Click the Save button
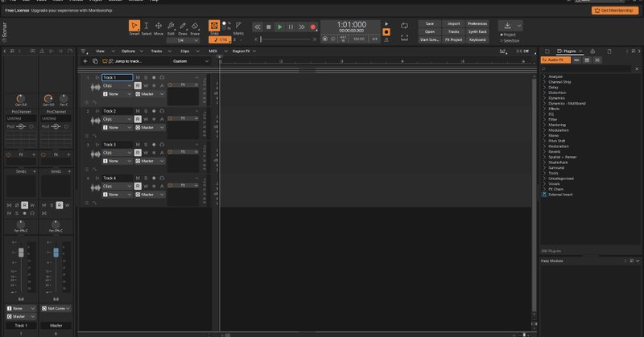The width and height of the screenshot is (644, 337). (430, 24)
